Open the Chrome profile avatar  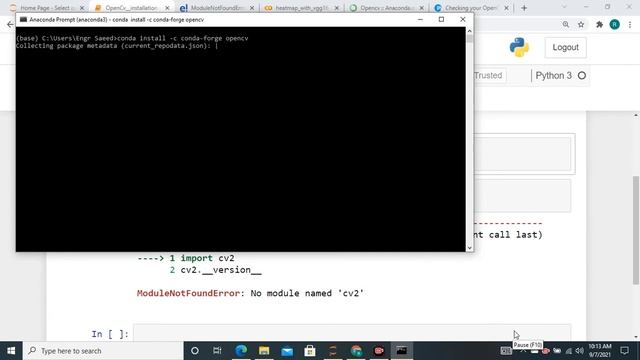(614, 24)
